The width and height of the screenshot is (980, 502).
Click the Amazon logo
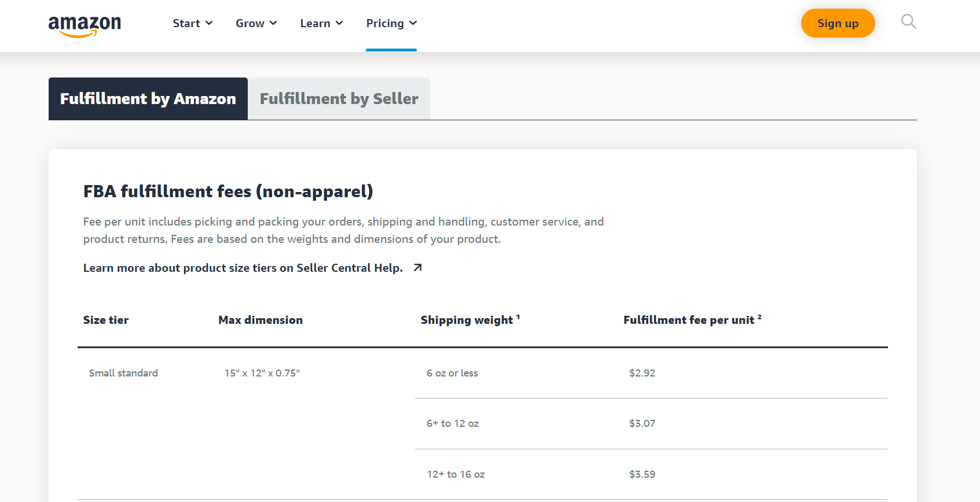[85, 25]
